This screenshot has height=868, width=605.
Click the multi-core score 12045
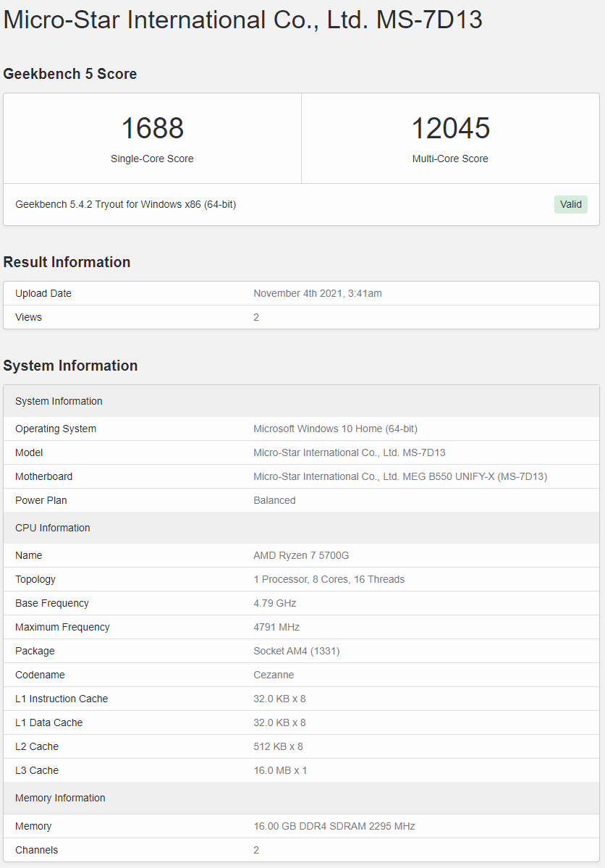coord(450,129)
